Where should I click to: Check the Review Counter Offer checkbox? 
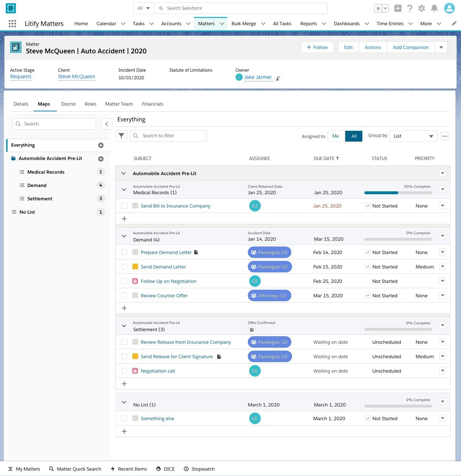pos(124,295)
